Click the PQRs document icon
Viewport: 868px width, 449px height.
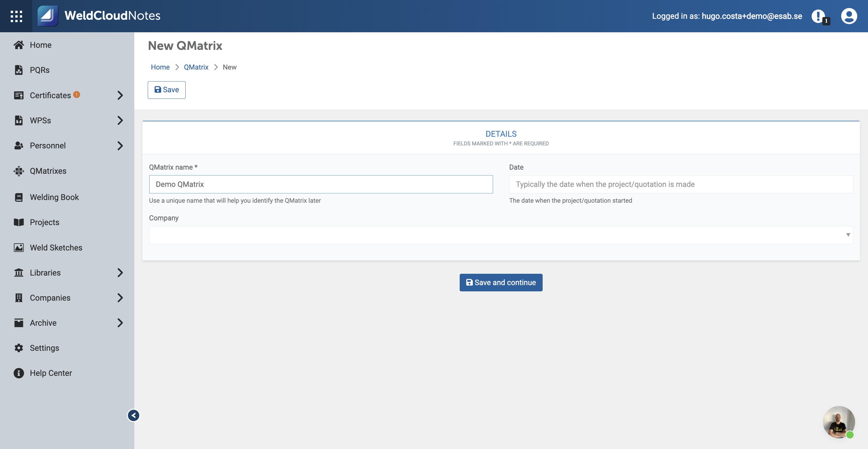click(19, 70)
